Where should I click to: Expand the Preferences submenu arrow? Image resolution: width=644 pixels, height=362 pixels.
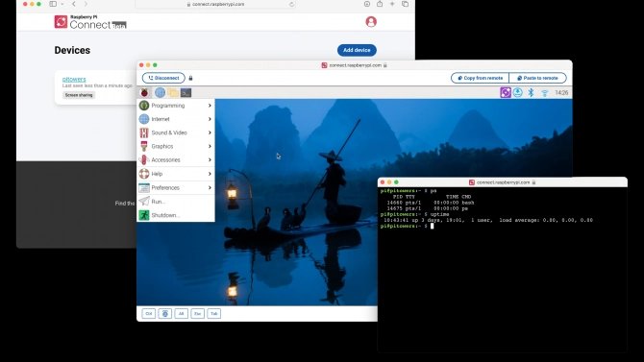tap(210, 187)
